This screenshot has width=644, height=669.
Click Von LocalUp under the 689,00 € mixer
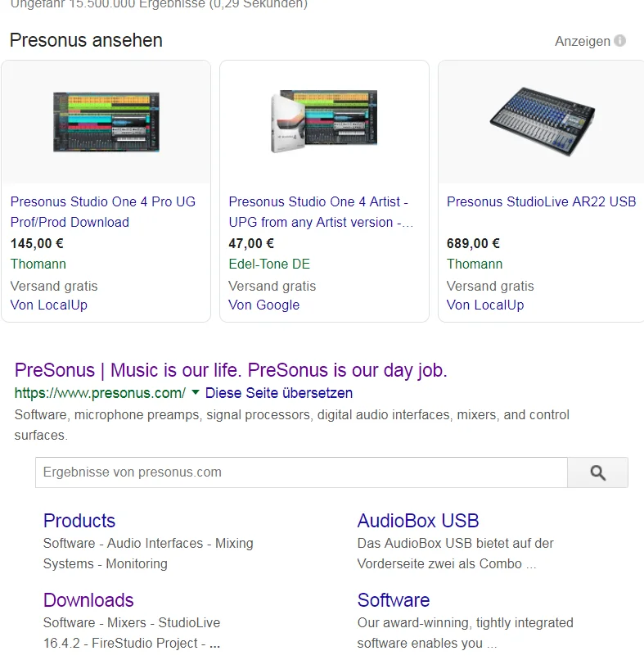[x=485, y=305]
